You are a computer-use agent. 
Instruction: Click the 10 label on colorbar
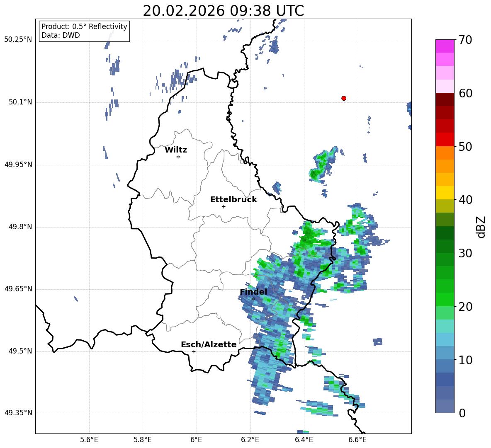click(465, 360)
